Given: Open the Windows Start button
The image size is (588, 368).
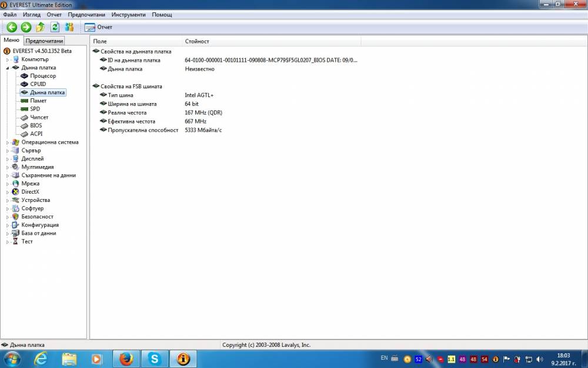Looking at the screenshot, I should click(x=12, y=359).
